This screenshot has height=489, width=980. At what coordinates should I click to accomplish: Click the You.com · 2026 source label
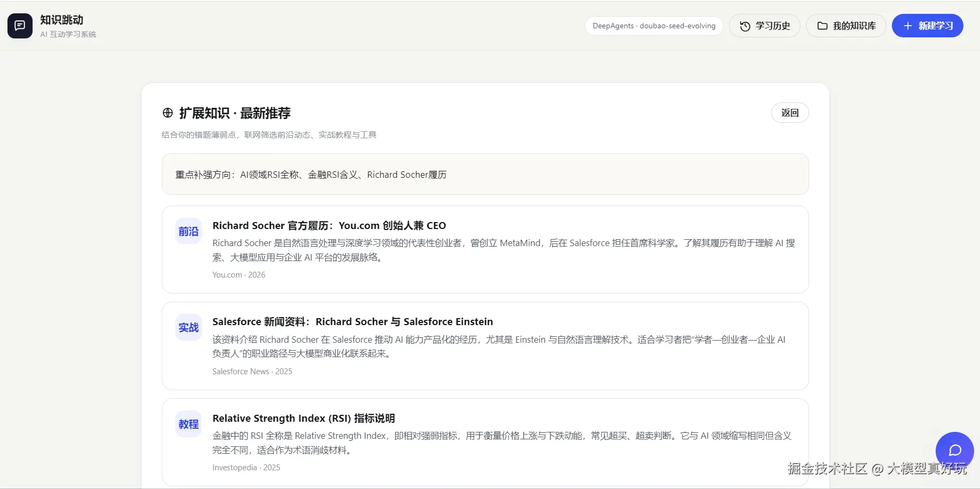239,275
